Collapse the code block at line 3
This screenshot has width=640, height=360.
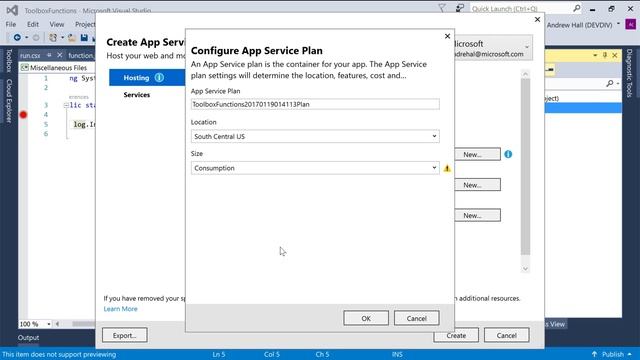click(x=66, y=105)
